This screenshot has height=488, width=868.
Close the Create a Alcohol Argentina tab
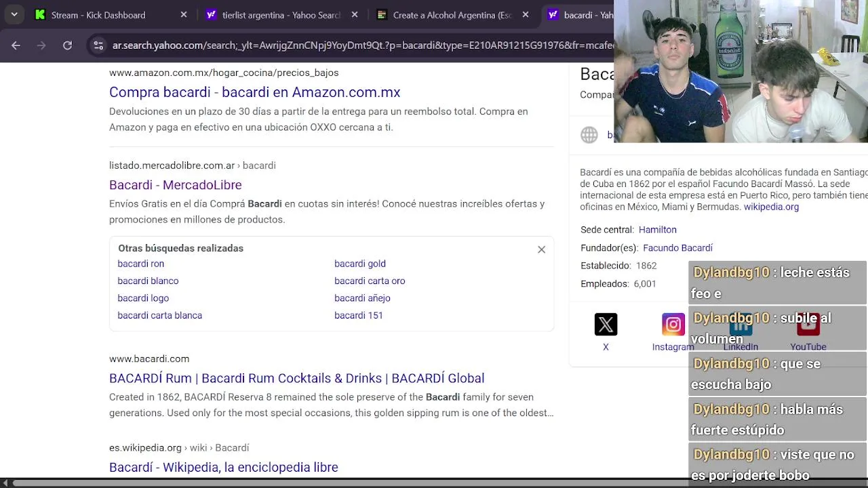click(x=526, y=14)
